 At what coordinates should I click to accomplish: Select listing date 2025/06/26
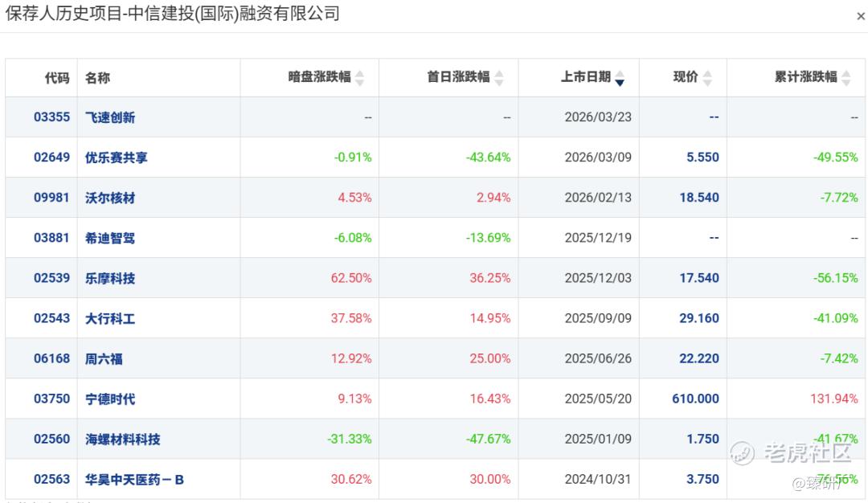[x=598, y=358]
